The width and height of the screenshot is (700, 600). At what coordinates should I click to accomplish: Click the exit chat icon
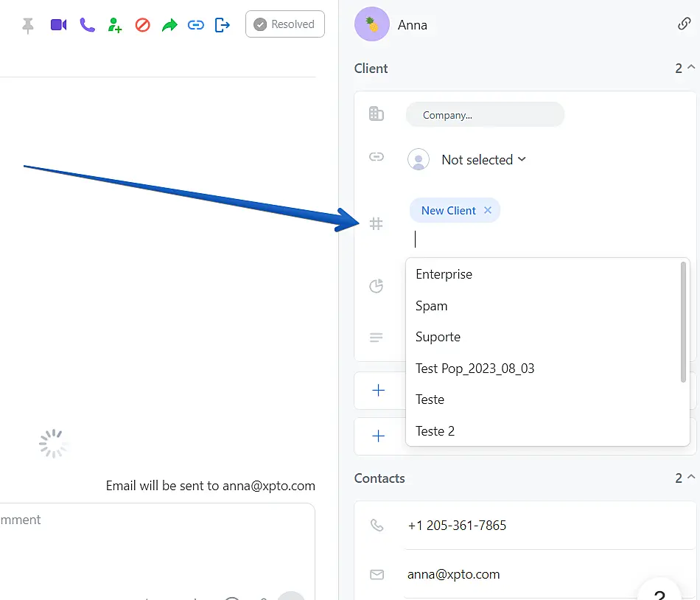point(222,25)
